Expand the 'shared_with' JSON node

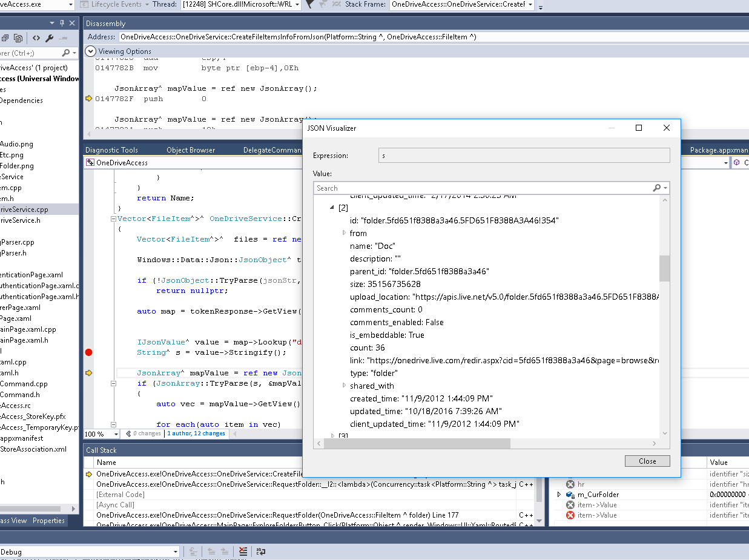tap(344, 386)
